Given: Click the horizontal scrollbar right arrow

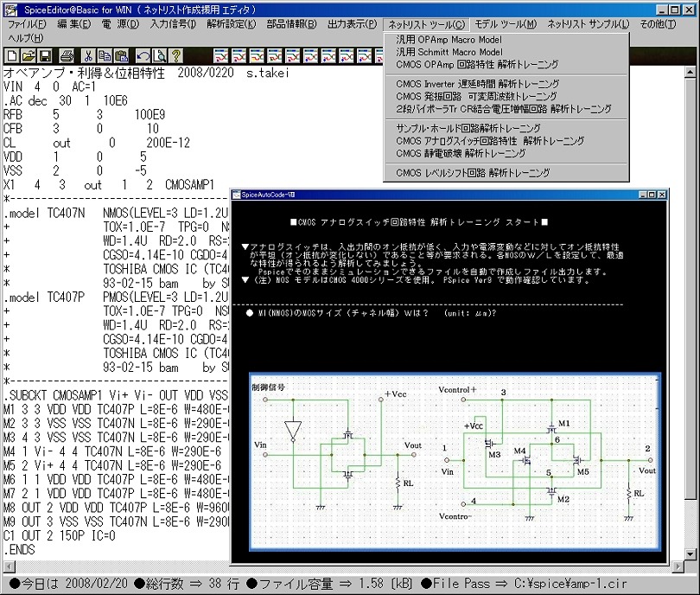Looking at the screenshot, I should tap(678, 566).
